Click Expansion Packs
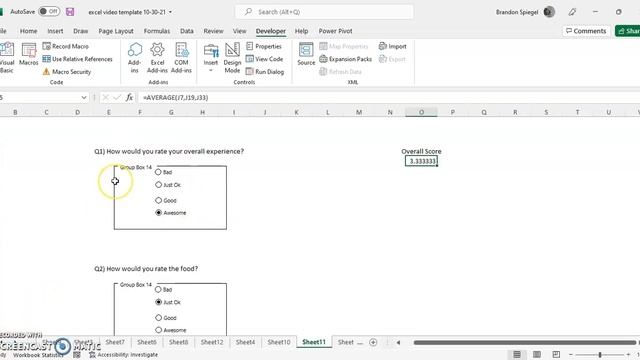Viewport: 640px width, 360px height. pos(345,59)
